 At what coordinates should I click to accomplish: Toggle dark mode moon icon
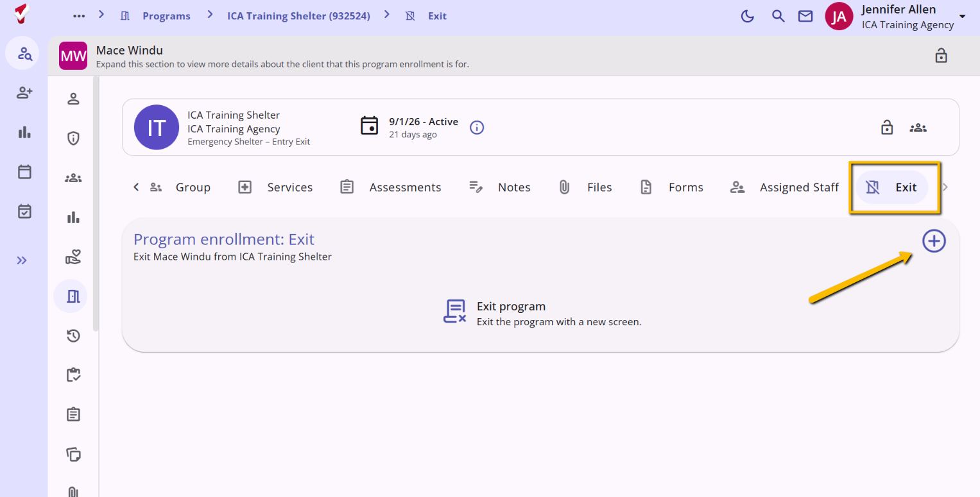(748, 16)
